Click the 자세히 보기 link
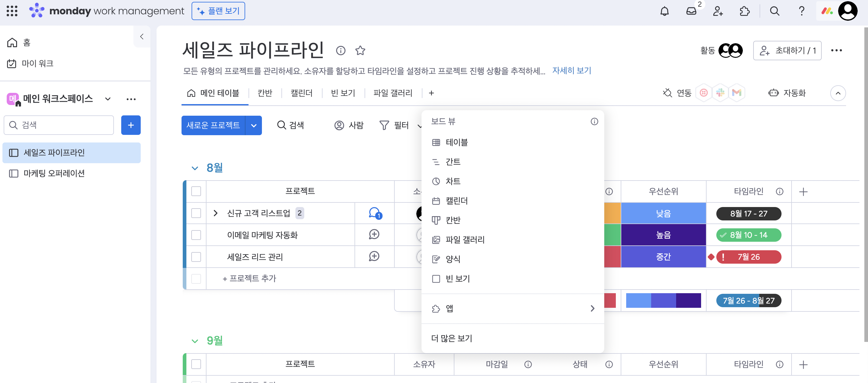Image resolution: width=868 pixels, height=383 pixels. (x=571, y=71)
